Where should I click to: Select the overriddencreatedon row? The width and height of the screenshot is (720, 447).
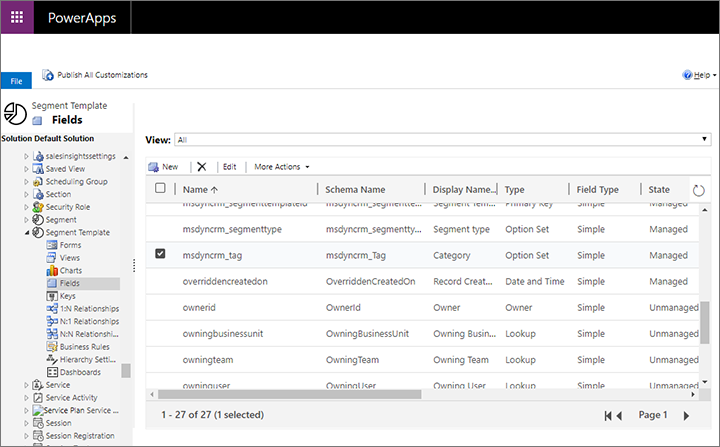(422, 282)
